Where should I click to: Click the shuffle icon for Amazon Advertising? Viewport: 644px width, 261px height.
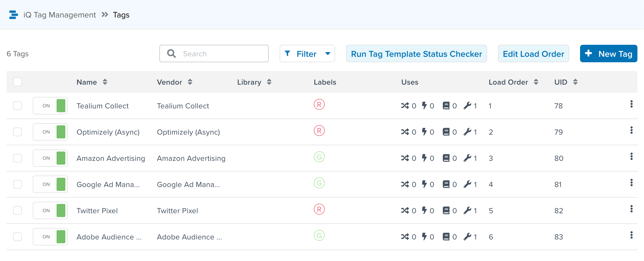click(x=405, y=158)
